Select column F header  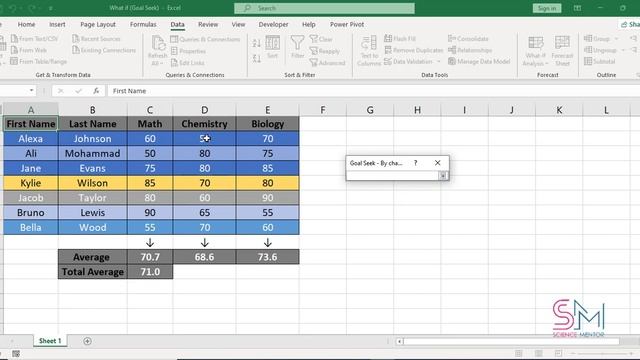[323, 110]
